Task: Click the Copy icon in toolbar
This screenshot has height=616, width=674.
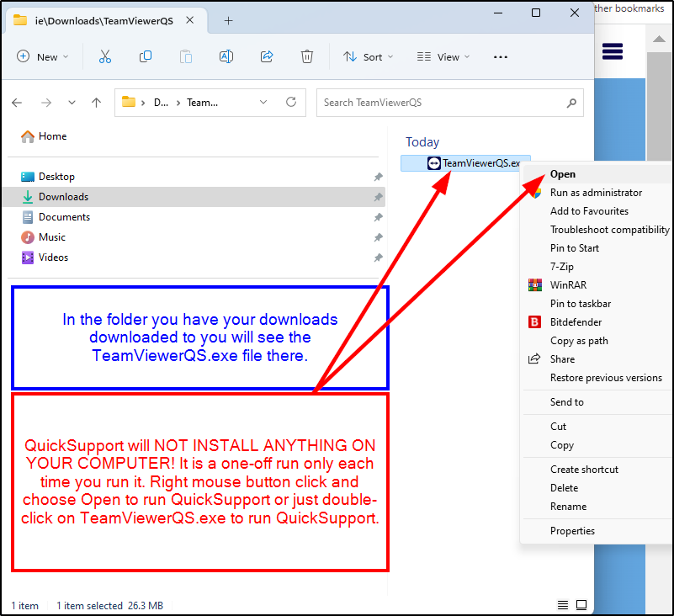Action: [146, 56]
